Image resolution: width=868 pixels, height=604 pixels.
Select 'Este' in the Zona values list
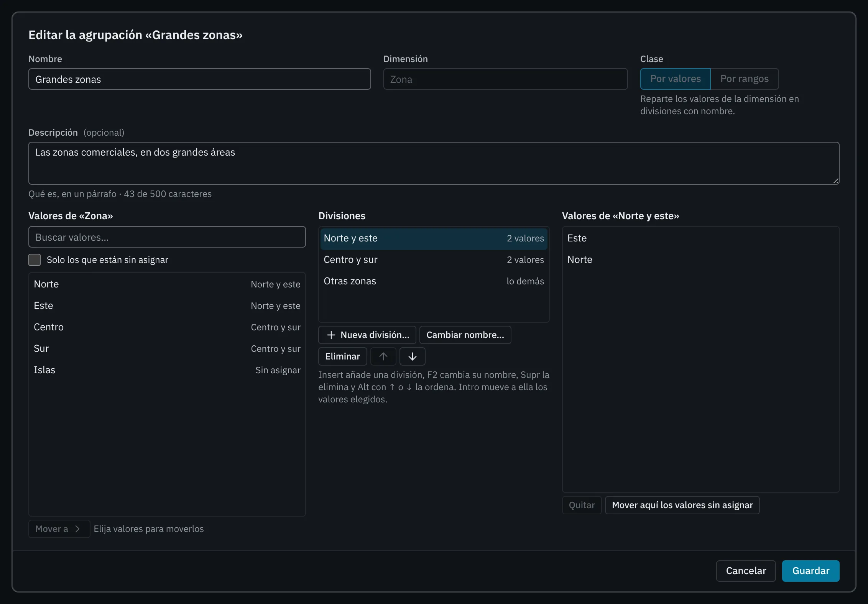(167, 306)
